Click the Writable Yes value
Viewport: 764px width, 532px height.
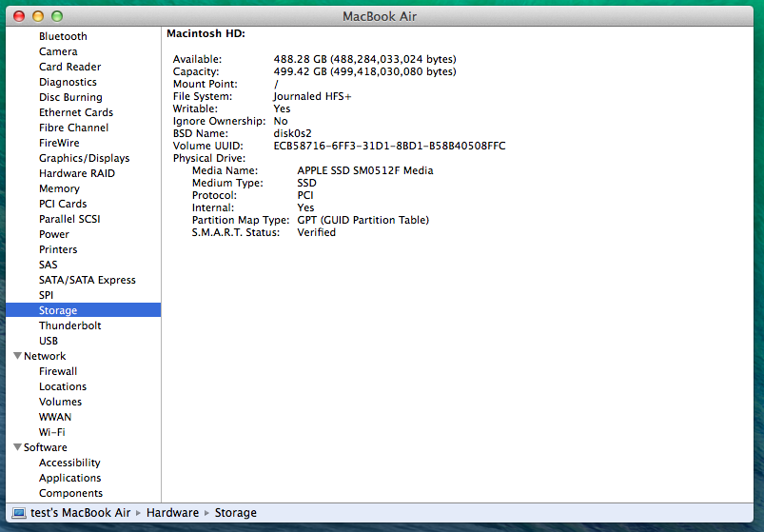click(282, 108)
